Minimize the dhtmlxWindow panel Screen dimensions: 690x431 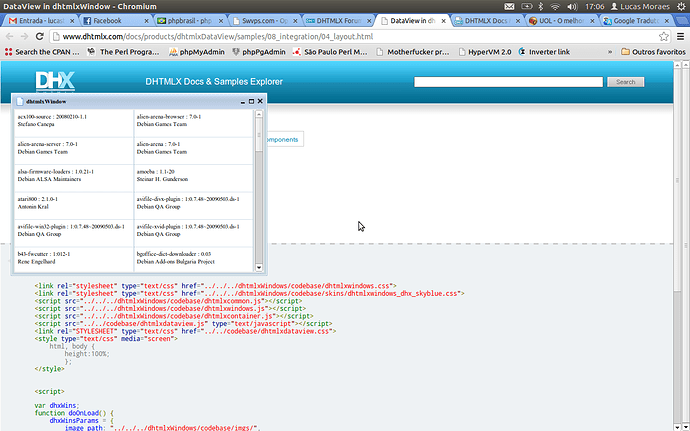242,102
